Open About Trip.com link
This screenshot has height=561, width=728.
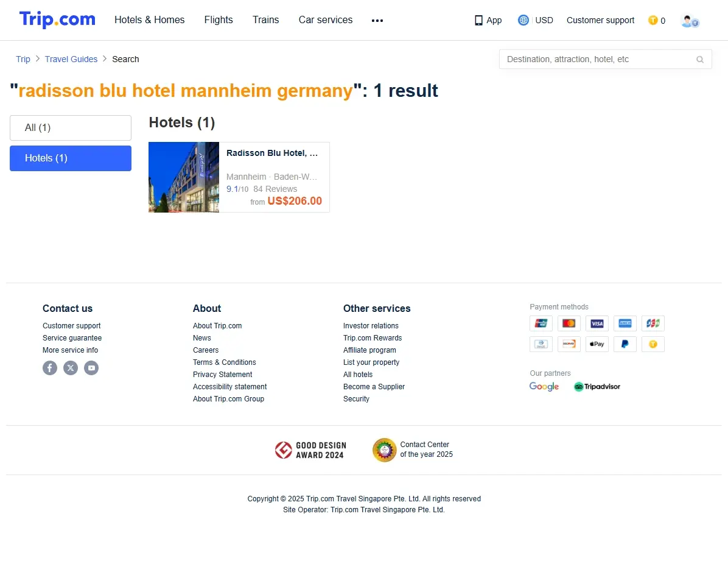coord(217,326)
